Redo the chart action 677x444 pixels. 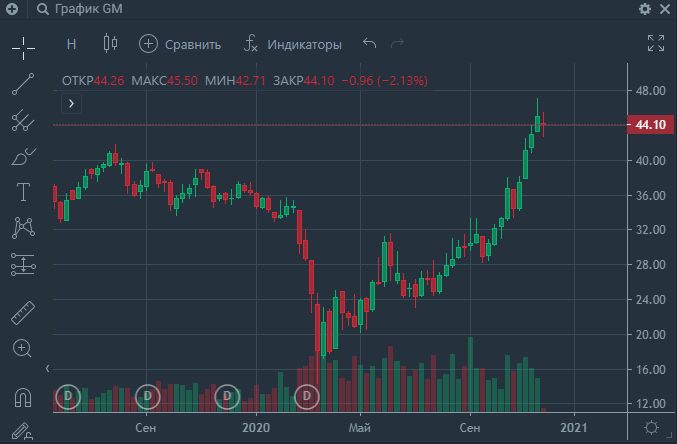(397, 43)
